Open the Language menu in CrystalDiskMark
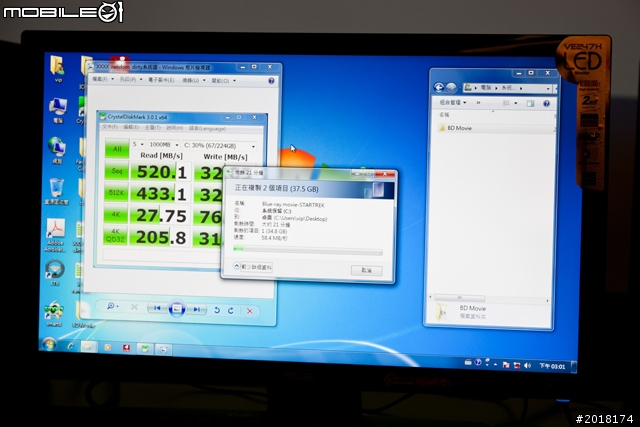Screen dimensions: 640x427 pos(207,128)
